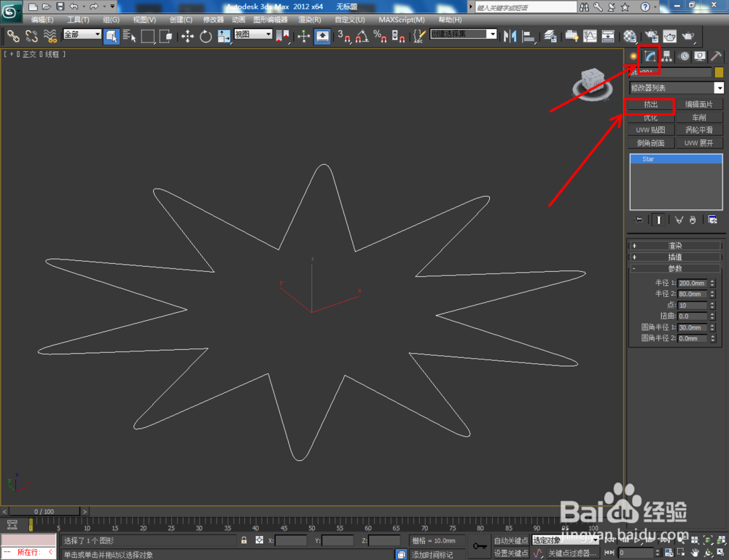Open the 创建(C) menu
729x560 pixels.
pyautogui.click(x=181, y=20)
